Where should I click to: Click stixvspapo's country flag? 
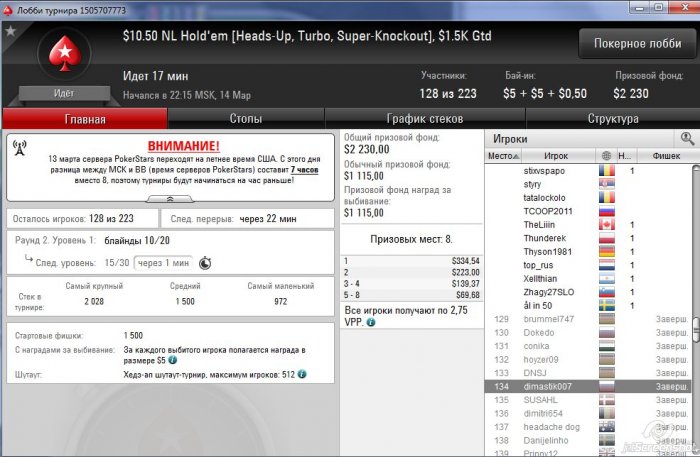[607, 170]
